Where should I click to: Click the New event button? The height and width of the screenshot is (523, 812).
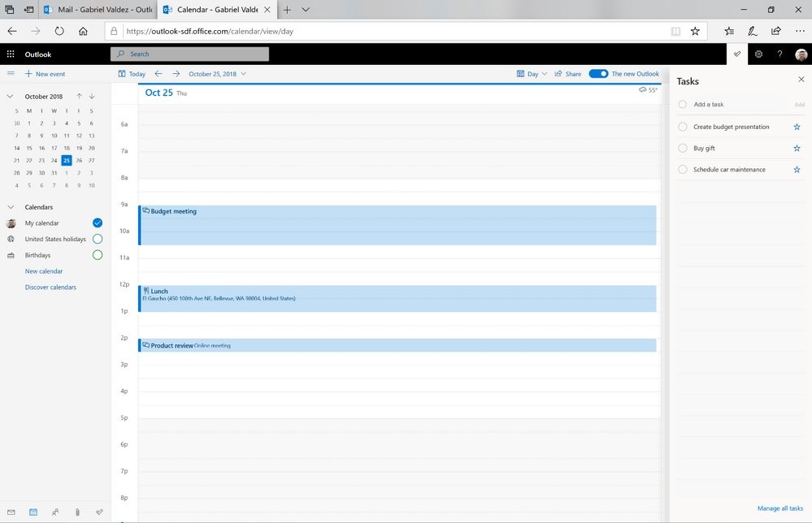click(x=45, y=74)
